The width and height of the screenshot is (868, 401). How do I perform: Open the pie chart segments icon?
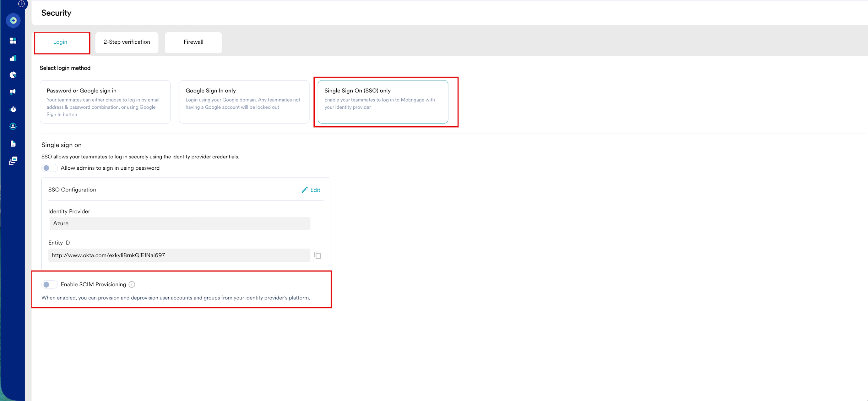point(13,75)
